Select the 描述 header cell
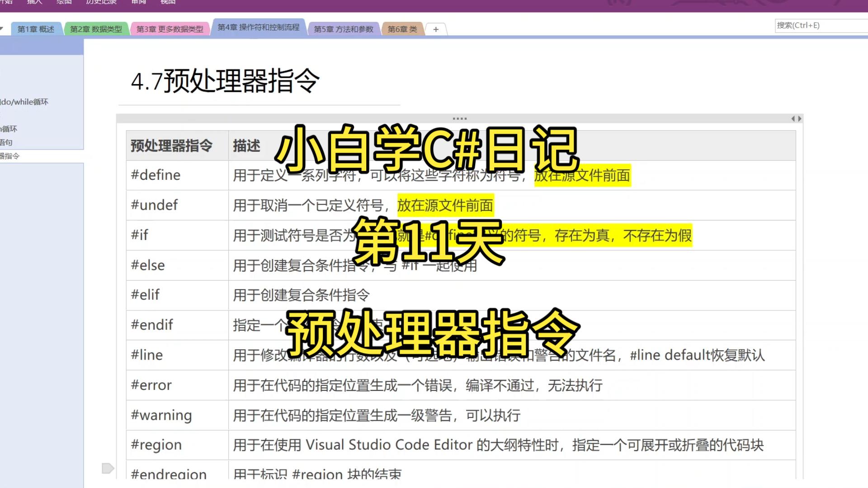Image resolution: width=868 pixels, height=488 pixels. [x=512, y=145]
